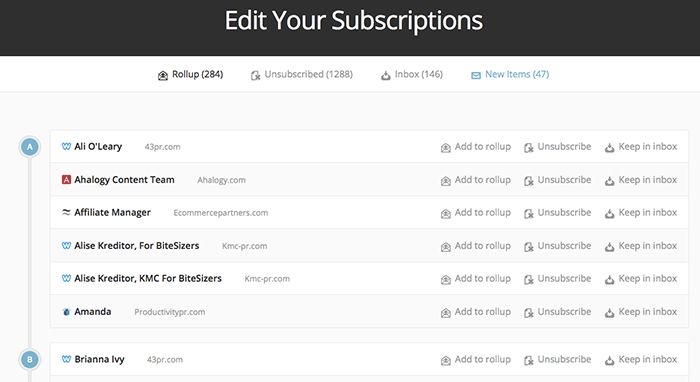Image resolution: width=700 pixels, height=382 pixels.
Task: Add Alise Kreditor, KMC For BiteSizers to rollup
Action: [x=476, y=278]
